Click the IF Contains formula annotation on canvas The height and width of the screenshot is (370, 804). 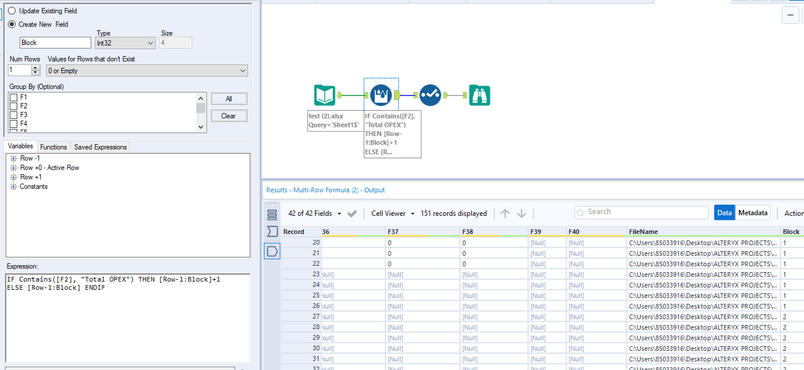click(x=393, y=134)
